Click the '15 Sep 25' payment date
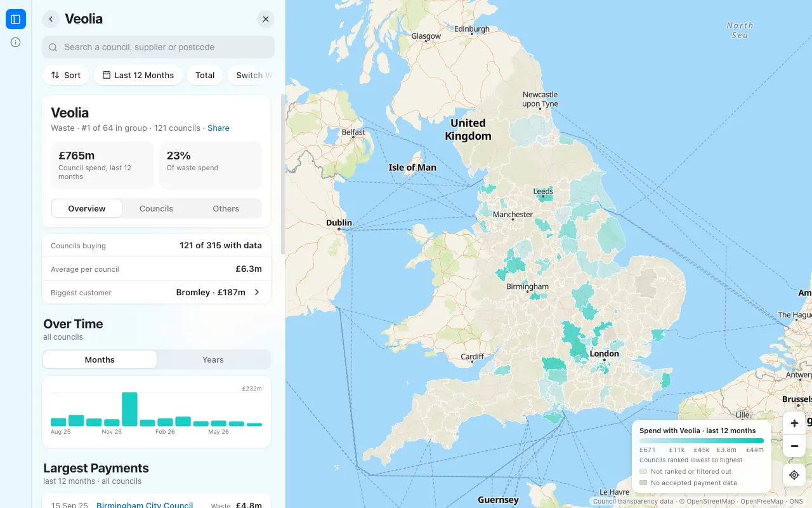The height and width of the screenshot is (508, 812). (70, 505)
